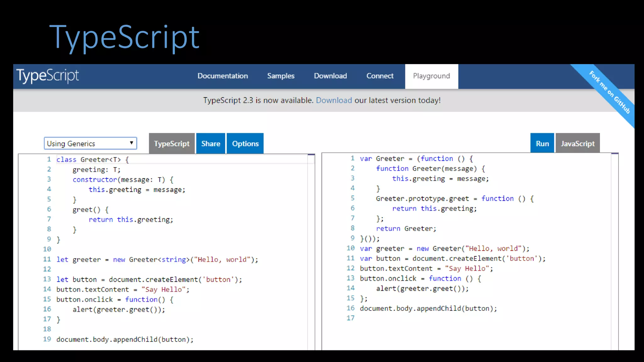
Task: Run the compiled code
Action: pyautogui.click(x=542, y=143)
